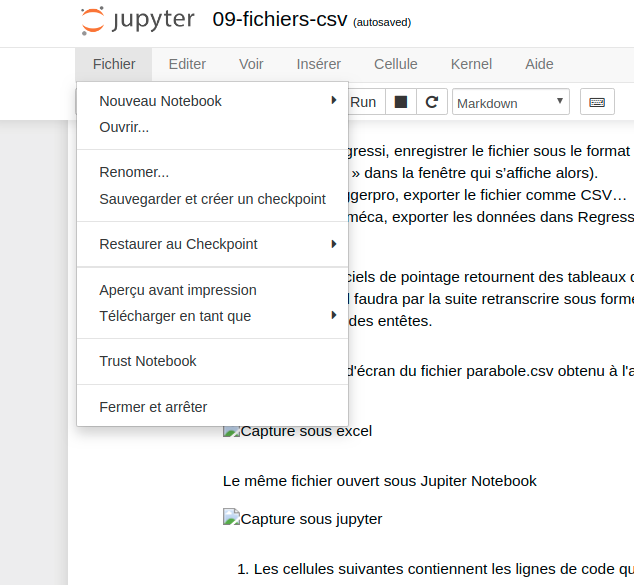Choose Aperçu avant impression
The height and width of the screenshot is (585, 634).
click(x=212, y=290)
